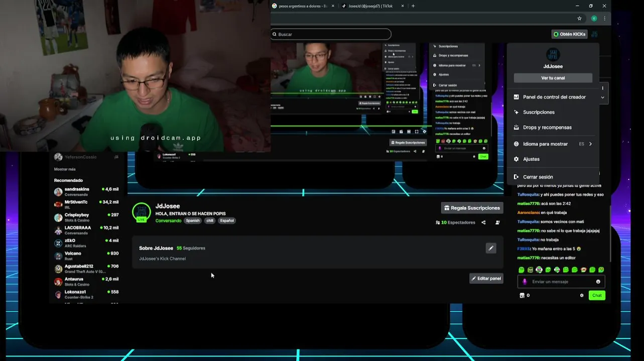Click the Spanish tag chip
Image resolution: width=644 pixels, height=361 pixels.
(x=193, y=221)
